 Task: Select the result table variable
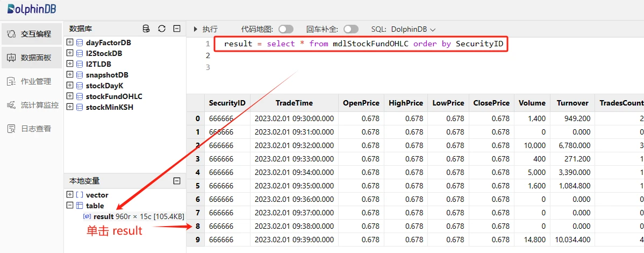click(103, 216)
